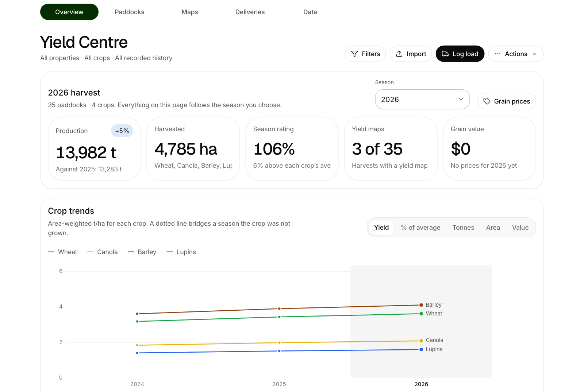
Task: Click the truck icon in Log load
Action: point(445,54)
